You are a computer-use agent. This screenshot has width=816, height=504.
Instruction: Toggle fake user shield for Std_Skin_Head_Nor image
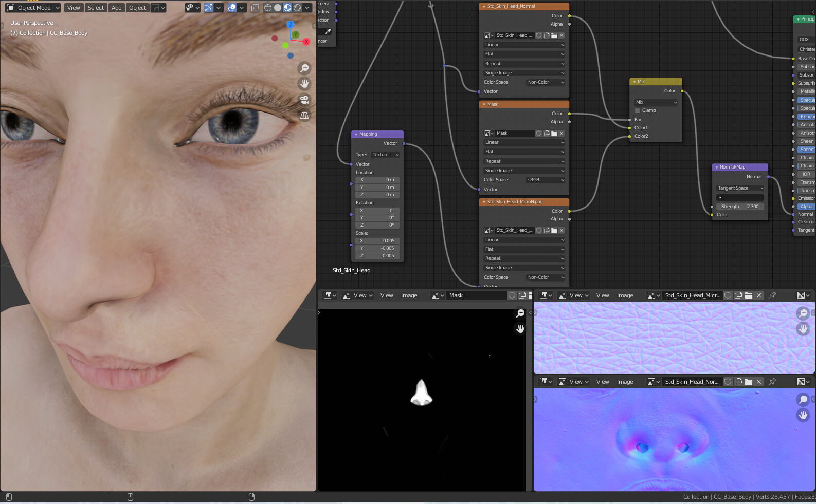click(728, 382)
